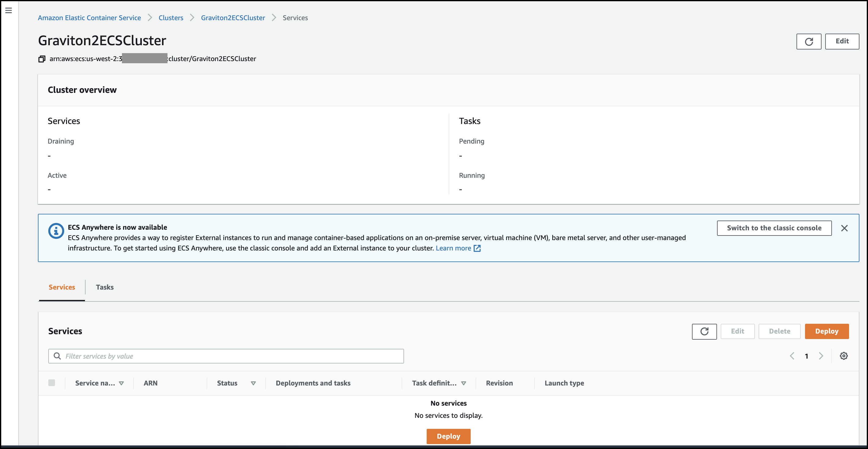Go to next page of services
The image size is (868, 449).
821,356
